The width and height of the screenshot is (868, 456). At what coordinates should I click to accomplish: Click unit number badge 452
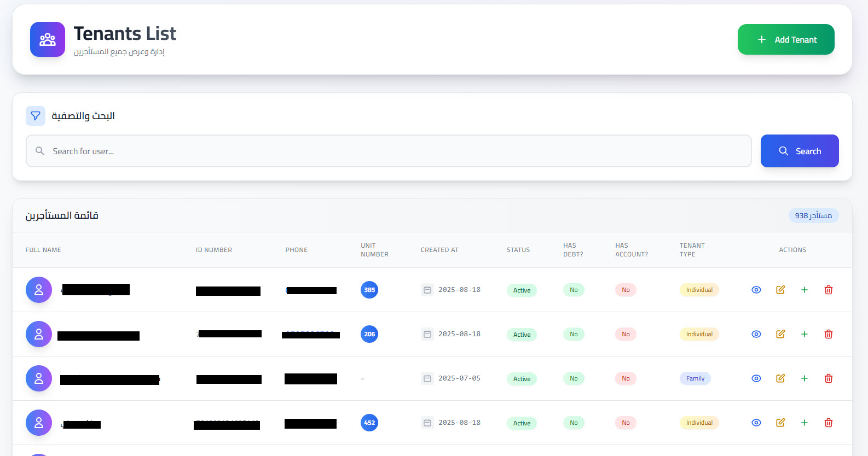tap(369, 423)
